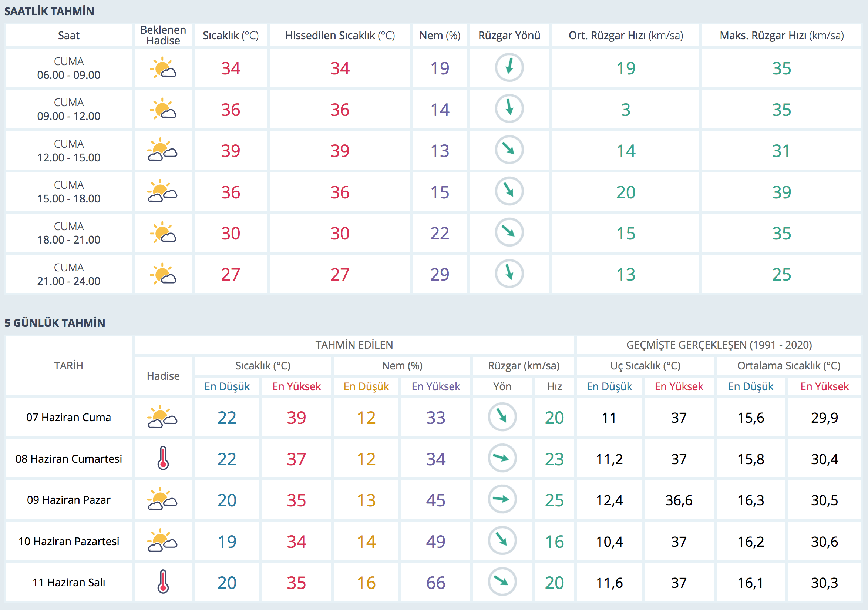Click the Rüzgar Yönü column header
Image resolution: width=868 pixels, height=610 pixels.
[509, 36]
